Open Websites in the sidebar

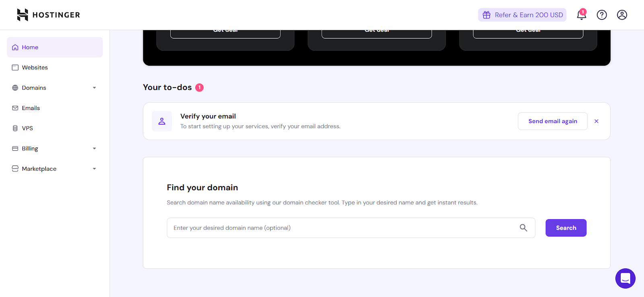[55, 67]
